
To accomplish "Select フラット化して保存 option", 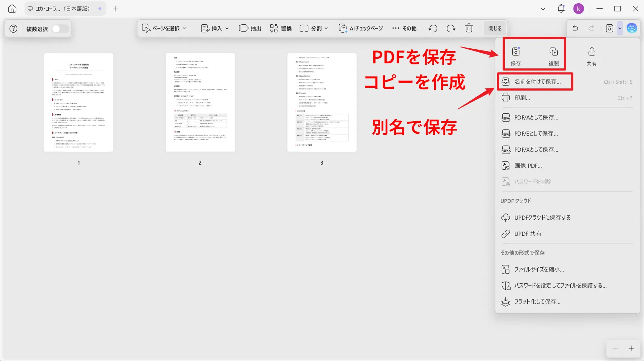I will (567, 302).
